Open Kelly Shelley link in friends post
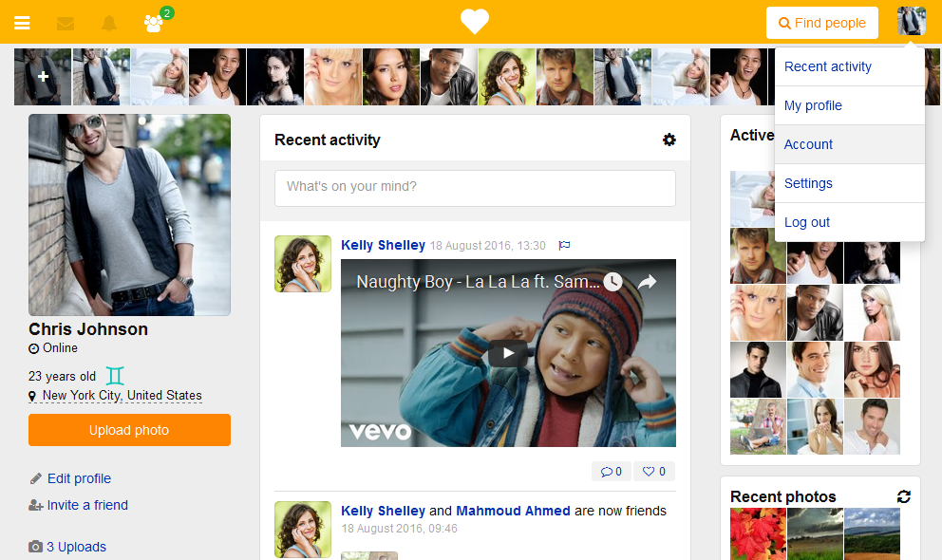This screenshot has height=560, width=942. (x=384, y=511)
